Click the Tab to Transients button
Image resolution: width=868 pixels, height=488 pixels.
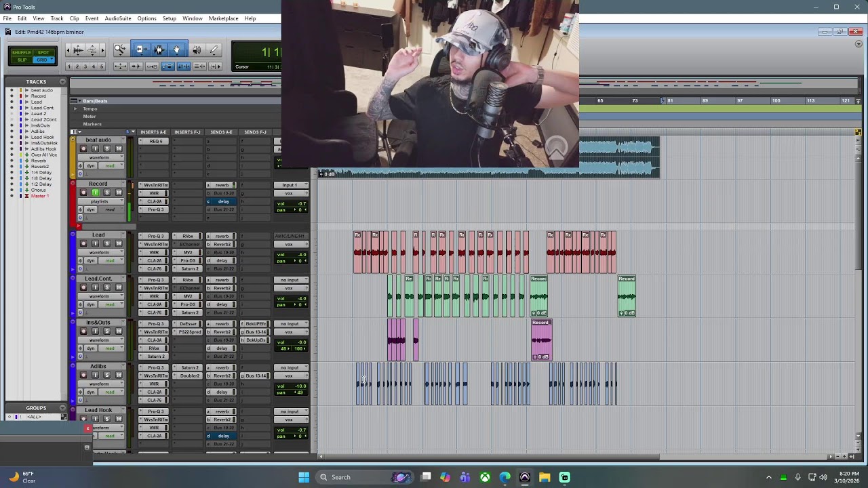(x=136, y=66)
